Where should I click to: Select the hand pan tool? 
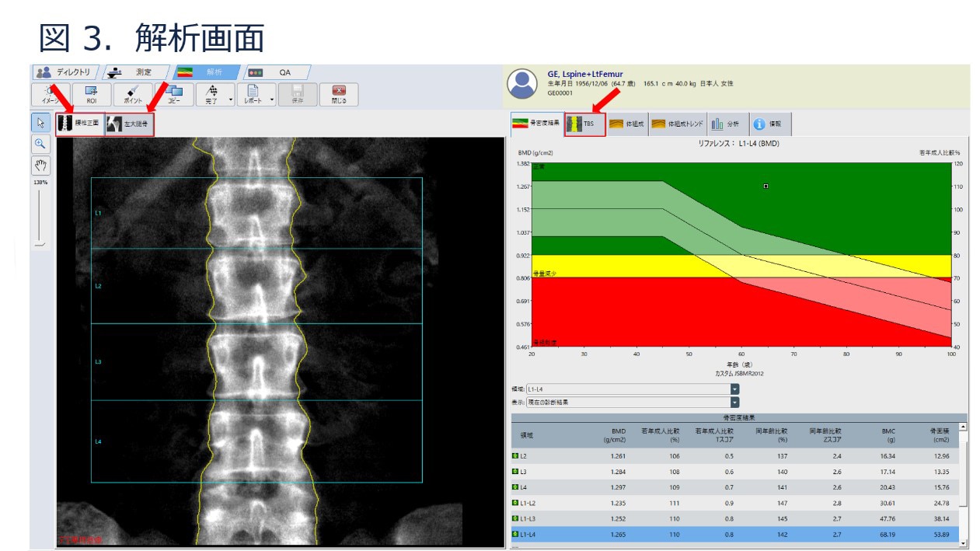tap(40, 165)
